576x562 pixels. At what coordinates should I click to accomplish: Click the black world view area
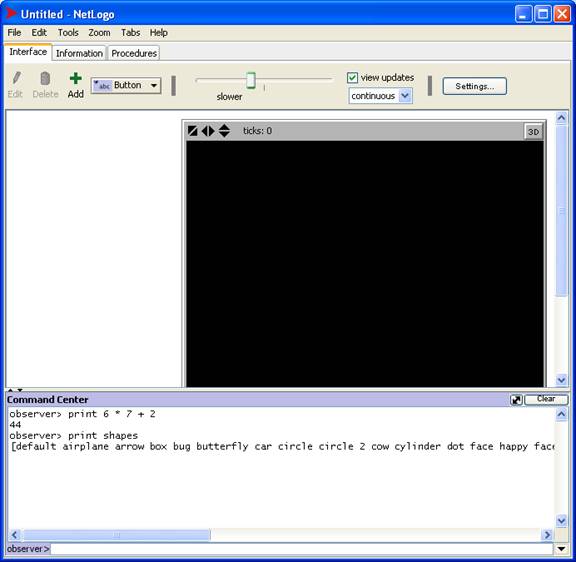(365, 264)
